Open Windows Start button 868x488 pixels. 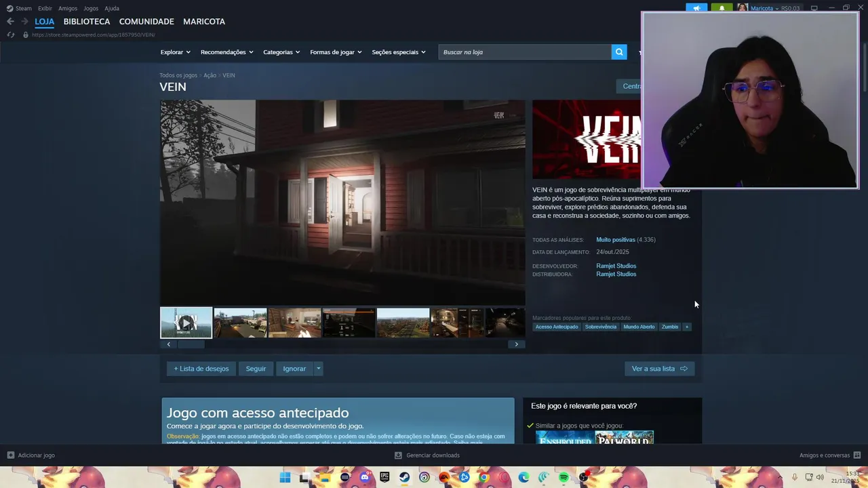(x=285, y=478)
